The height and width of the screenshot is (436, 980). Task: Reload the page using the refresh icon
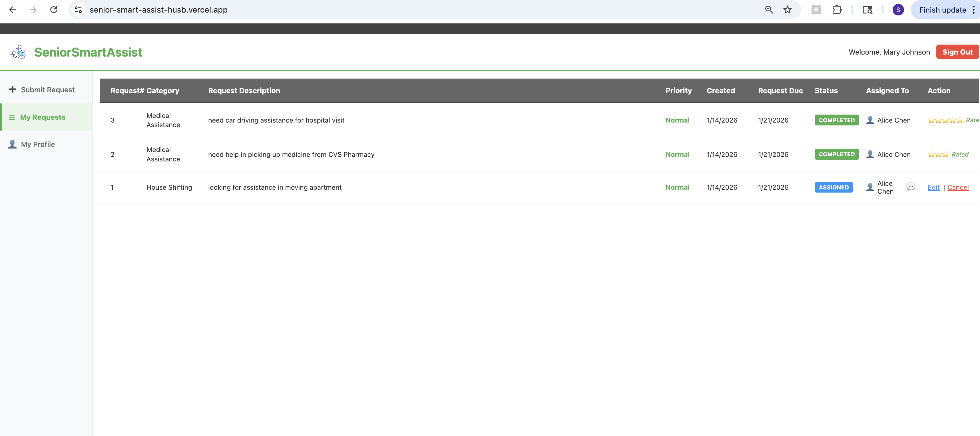[x=54, y=10]
